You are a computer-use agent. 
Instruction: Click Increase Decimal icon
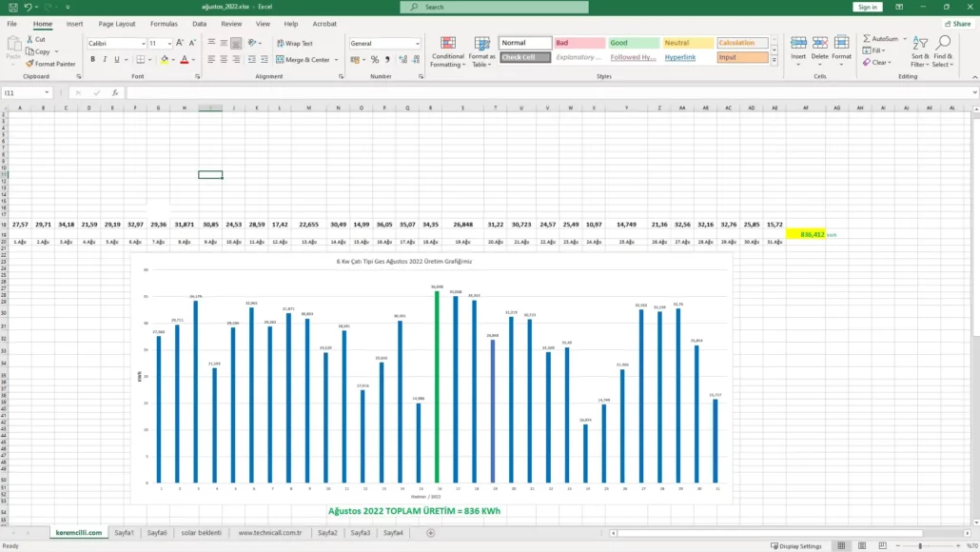[x=402, y=60]
